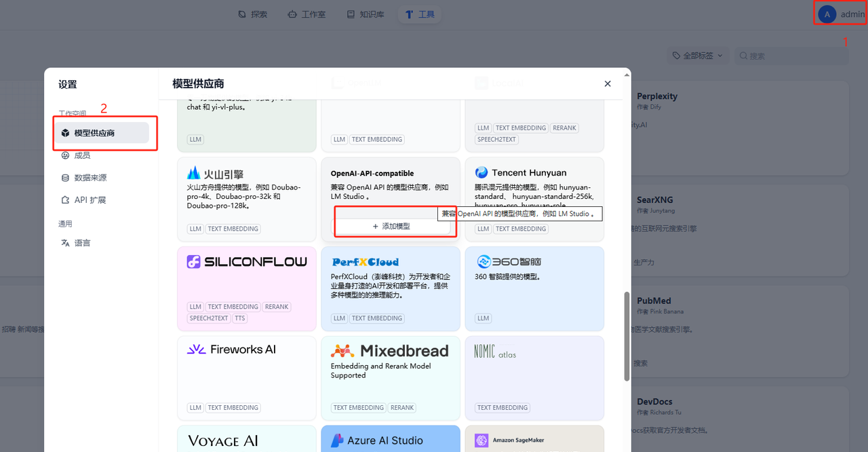This screenshot has width=868, height=452.
Task: Click the Voyage AI logo
Action: coord(222,441)
